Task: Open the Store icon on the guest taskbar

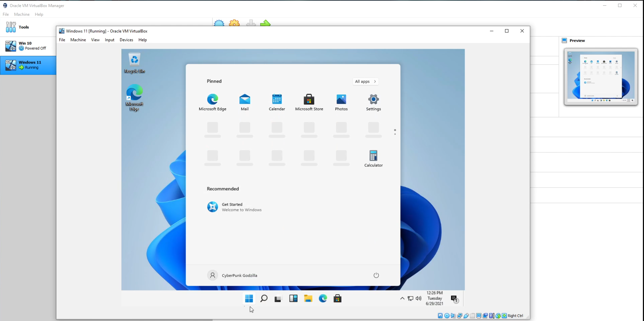Action: [x=338, y=298]
